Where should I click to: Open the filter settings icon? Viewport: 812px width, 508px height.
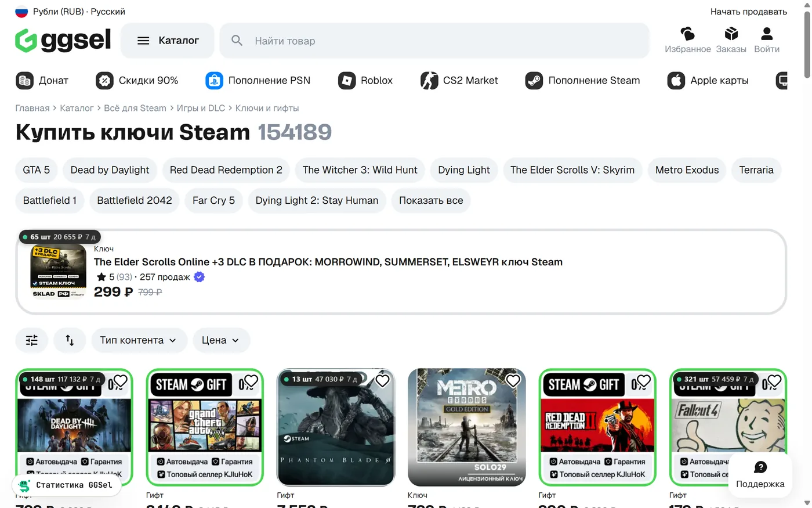[x=32, y=340]
